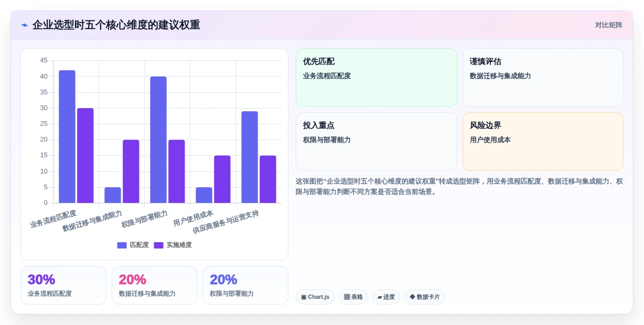Click the 实施难度 bar for 权限与部署能力
This screenshot has width=644, height=325.
177,171
